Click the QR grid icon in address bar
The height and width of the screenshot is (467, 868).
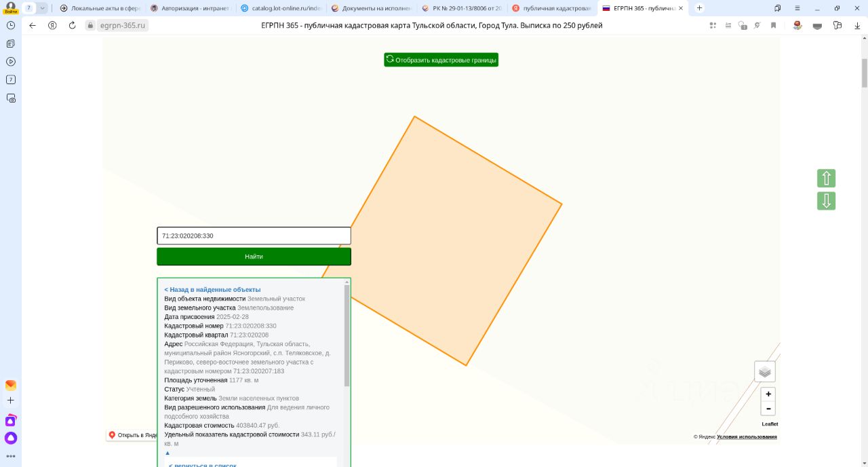pos(713,25)
